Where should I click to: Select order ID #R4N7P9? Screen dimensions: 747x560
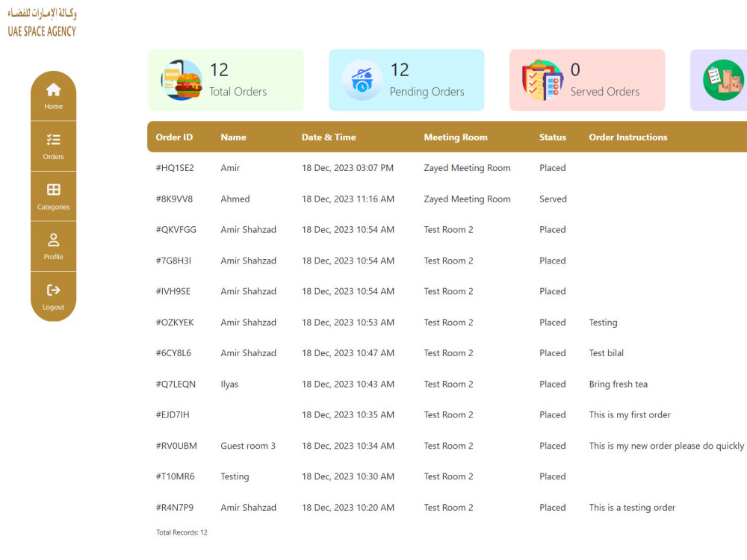pyautogui.click(x=175, y=508)
